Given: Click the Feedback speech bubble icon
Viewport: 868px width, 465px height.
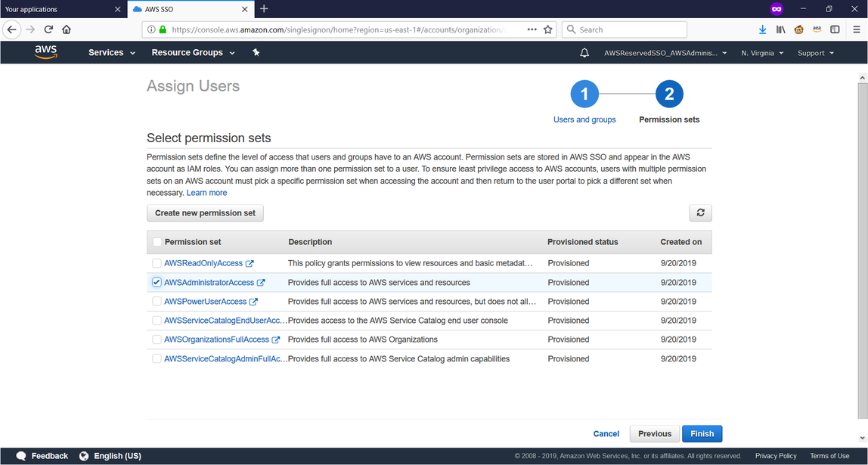Looking at the screenshot, I should click(21, 456).
